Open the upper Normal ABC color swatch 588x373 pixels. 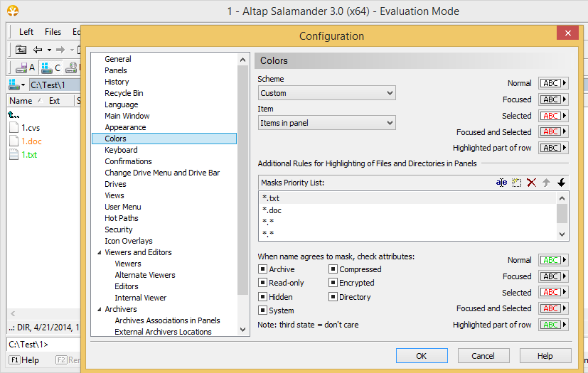tap(553, 83)
